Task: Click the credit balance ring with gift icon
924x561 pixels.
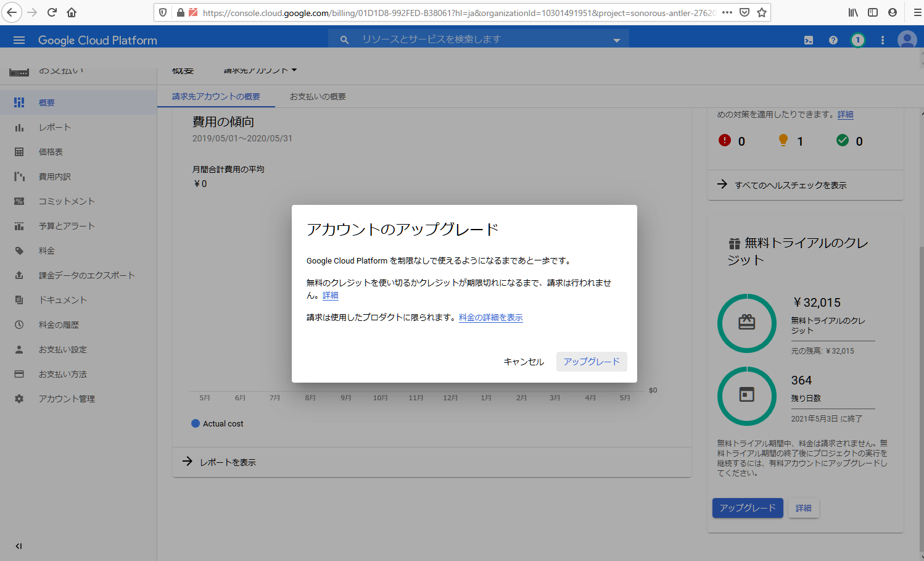Action: click(x=747, y=323)
